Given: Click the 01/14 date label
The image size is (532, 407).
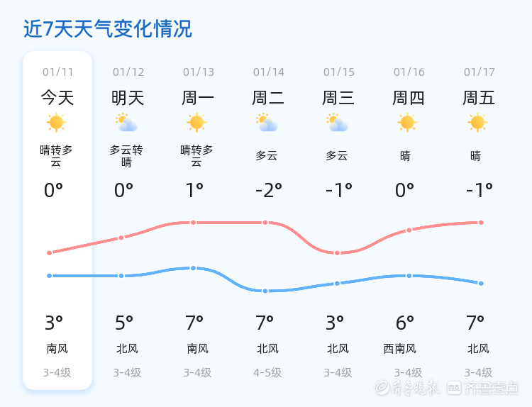Looking at the screenshot, I should (268, 72).
